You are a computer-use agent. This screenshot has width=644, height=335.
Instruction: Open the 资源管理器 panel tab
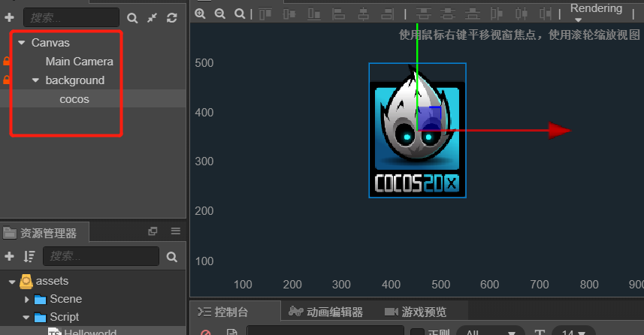click(x=44, y=233)
